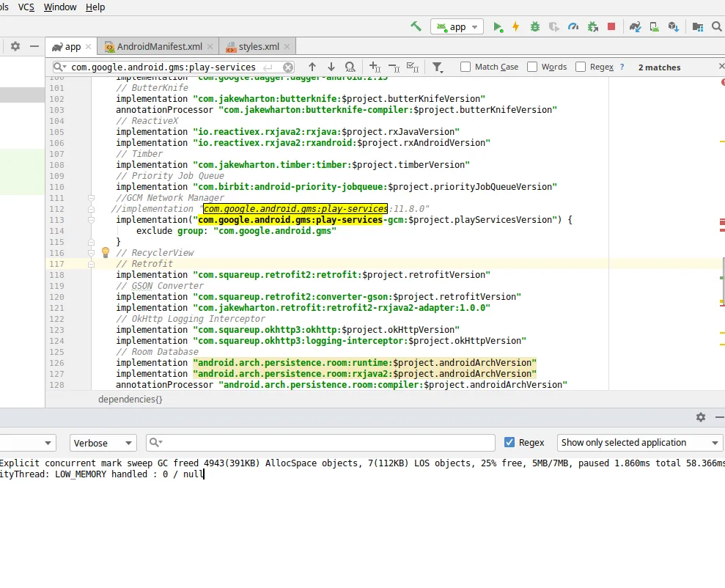
Task: Open the Help menu
Action: tap(95, 7)
